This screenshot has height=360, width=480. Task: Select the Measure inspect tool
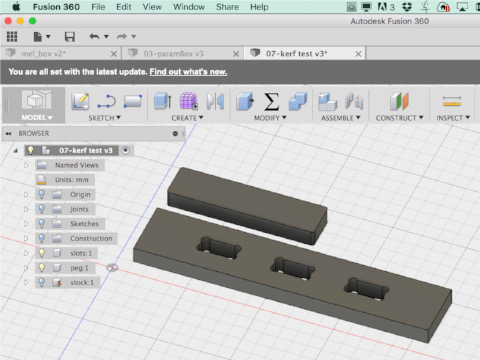[452, 101]
